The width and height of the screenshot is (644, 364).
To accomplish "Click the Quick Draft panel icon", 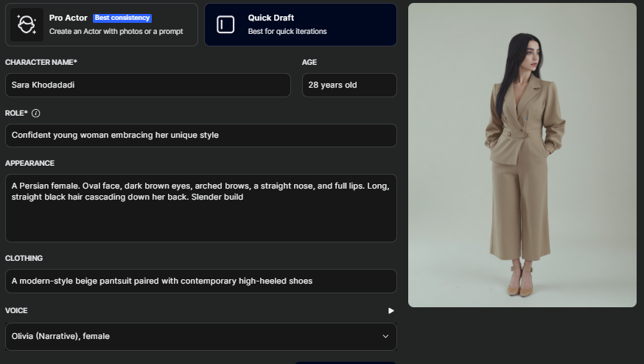I will pyautogui.click(x=225, y=24).
